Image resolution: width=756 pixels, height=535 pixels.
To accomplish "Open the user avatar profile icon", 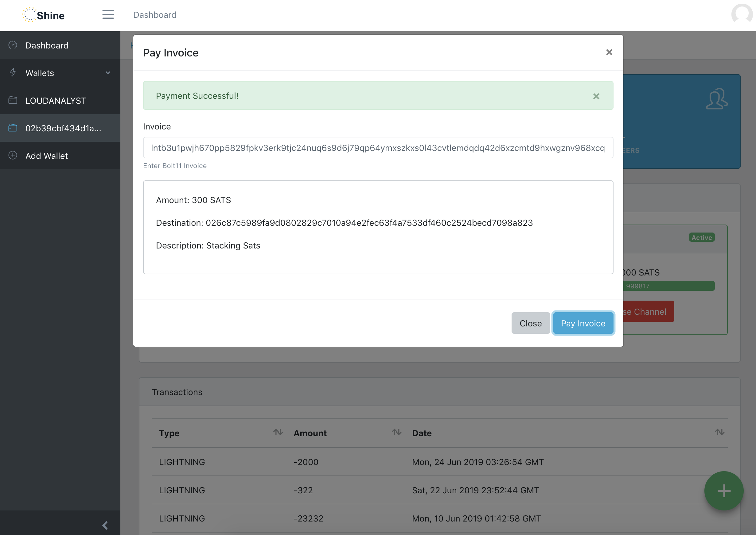I will click(x=742, y=14).
